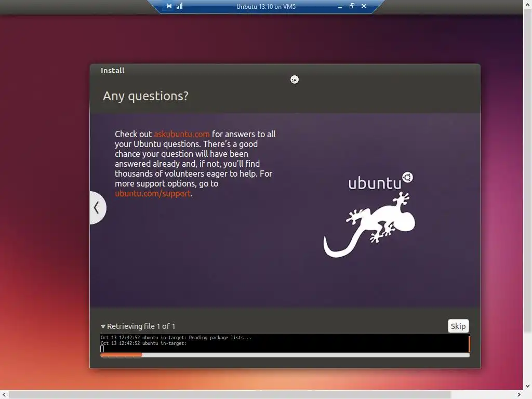This screenshot has width=532, height=399.
Task: Click the 'Unbutu 13.10 on VM5' title text
Action: [266, 6]
